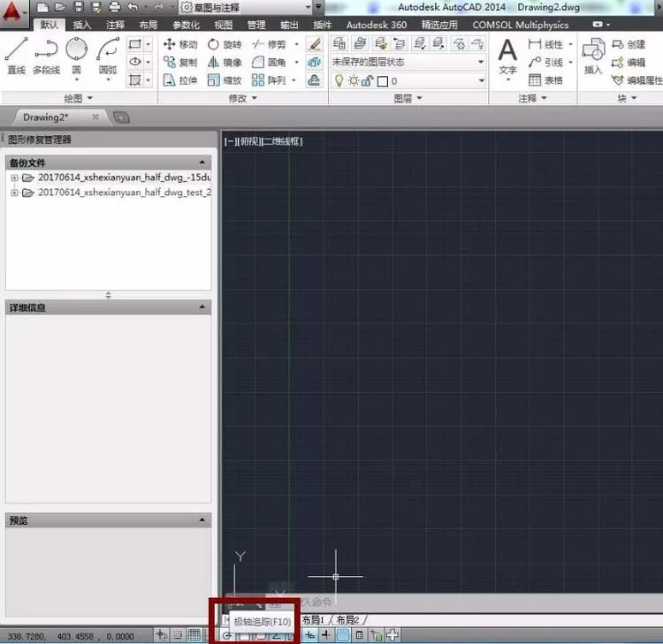
Task: Click the 复制 (Copy) tool
Action: pyautogui.click(x=180, y=63)
